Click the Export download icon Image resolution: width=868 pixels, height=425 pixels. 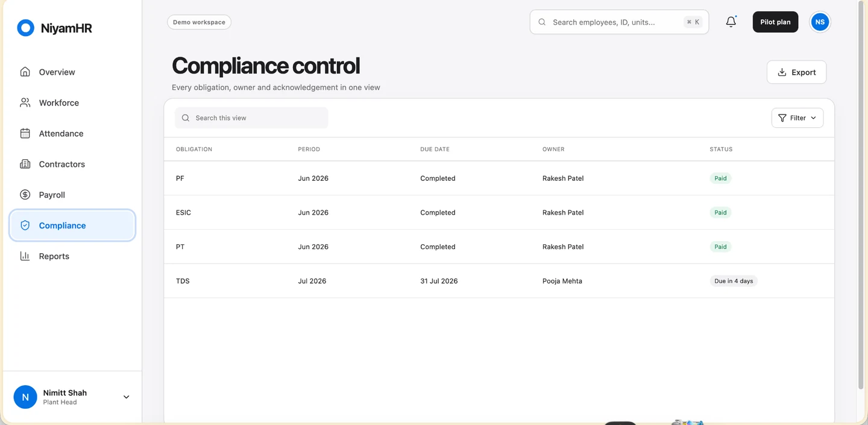coord(782,72)
